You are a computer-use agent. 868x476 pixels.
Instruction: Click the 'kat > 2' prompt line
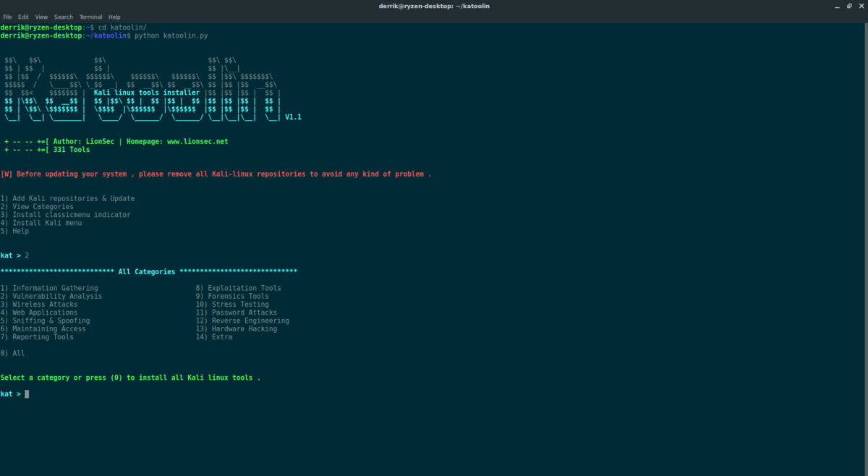(x=14, y=255)
